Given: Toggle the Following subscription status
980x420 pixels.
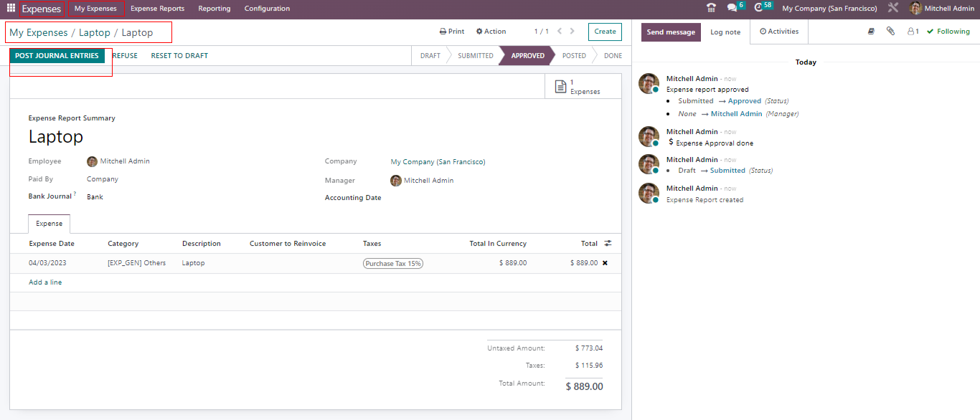Looking at the screenshot, I should tap(948, 32).
